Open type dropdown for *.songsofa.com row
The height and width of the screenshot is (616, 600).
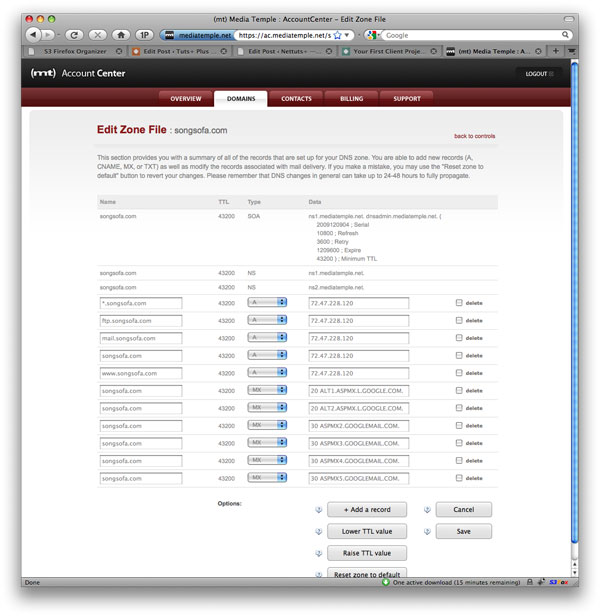point(267,302)
